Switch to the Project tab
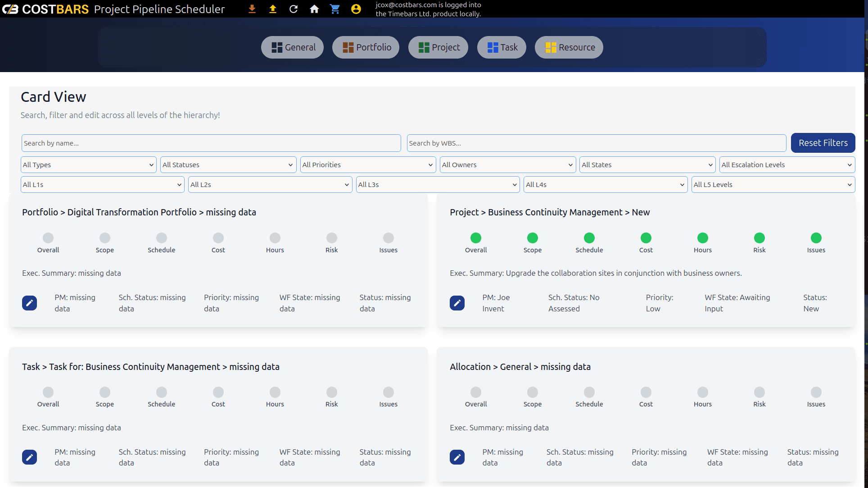868x488 pixels. (439, 47)
